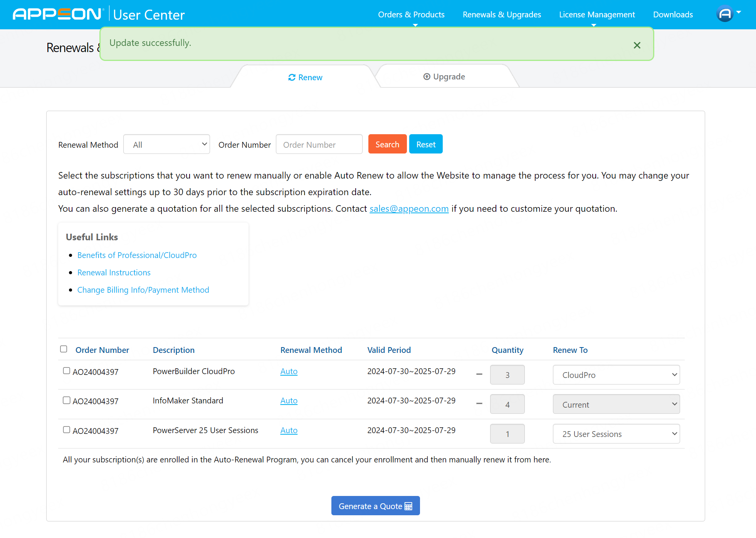Decrease quantity for InfoMaker Standard
Viewport: 756px width, 538px height.
(x=479, y=404)
